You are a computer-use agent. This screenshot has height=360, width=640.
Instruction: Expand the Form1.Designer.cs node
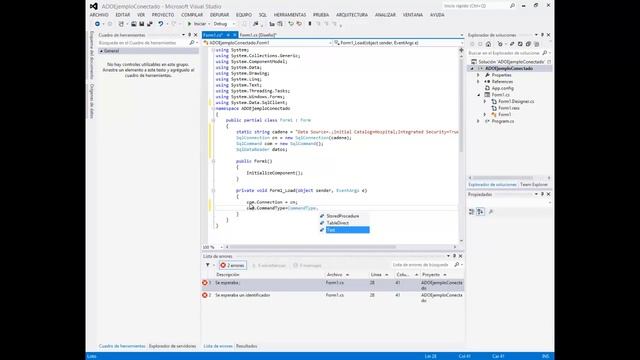(485, 101)
